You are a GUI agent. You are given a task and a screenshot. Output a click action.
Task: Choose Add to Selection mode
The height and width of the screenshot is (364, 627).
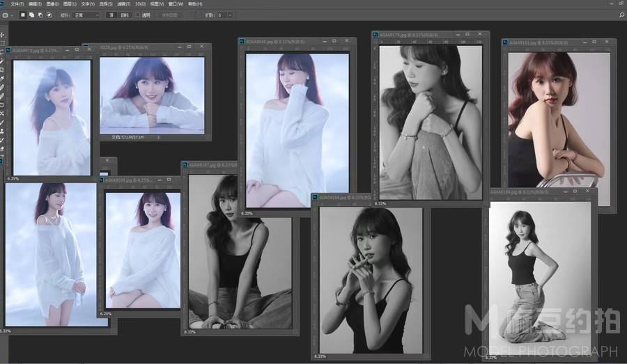[x=31, y=15]
